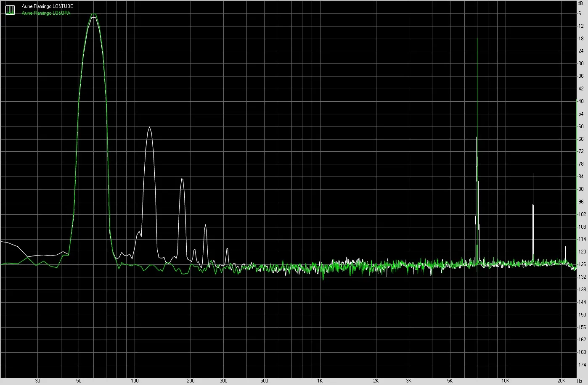The height and width of the screenshot is (385, 588).
Task: Click the -60 dB axis label
Action: [x=580, y=127]
